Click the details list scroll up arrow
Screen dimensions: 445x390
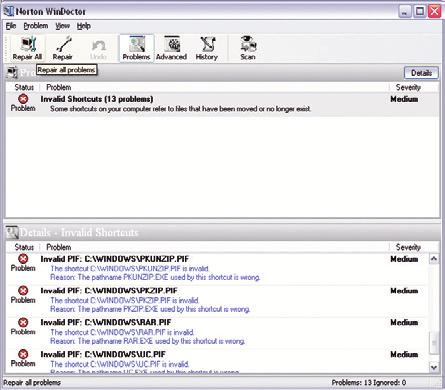tap(434, 259)
